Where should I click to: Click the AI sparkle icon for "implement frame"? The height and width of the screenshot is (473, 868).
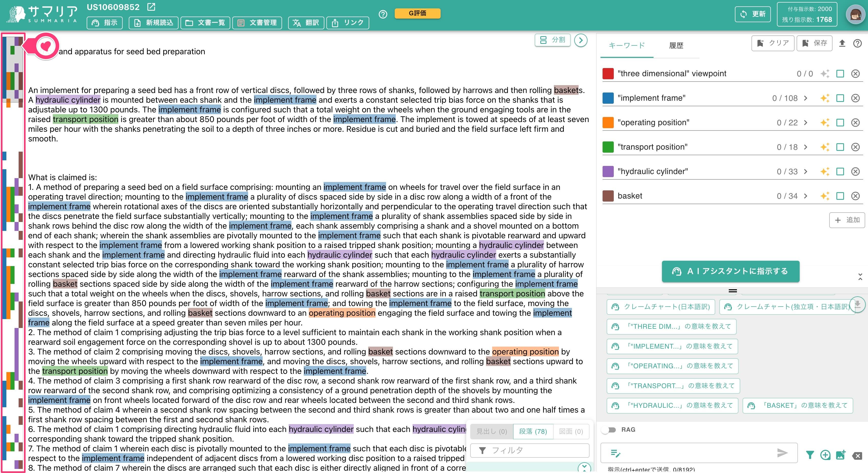point(825,98)
